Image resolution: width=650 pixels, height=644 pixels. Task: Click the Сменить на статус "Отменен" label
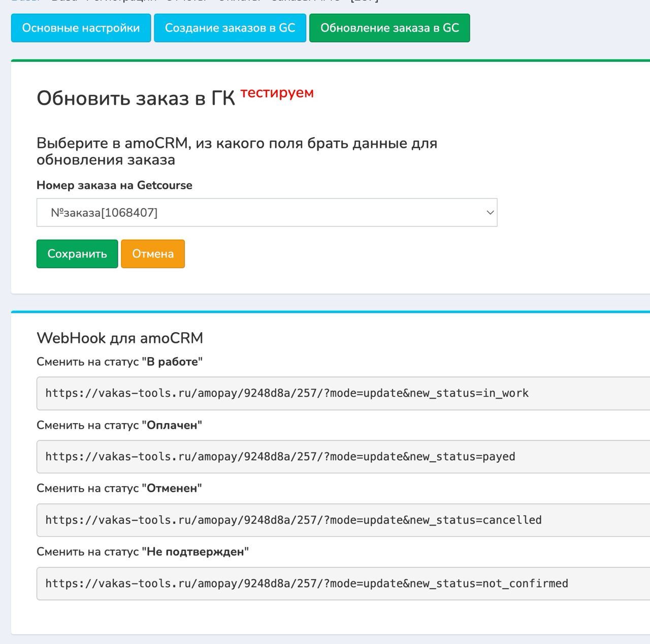tap(119, 489)
